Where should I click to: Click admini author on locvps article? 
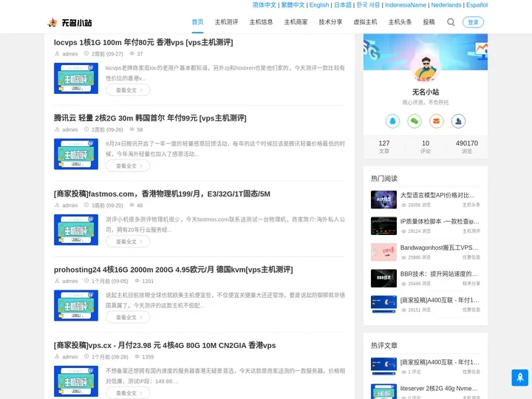pos(70,54)
